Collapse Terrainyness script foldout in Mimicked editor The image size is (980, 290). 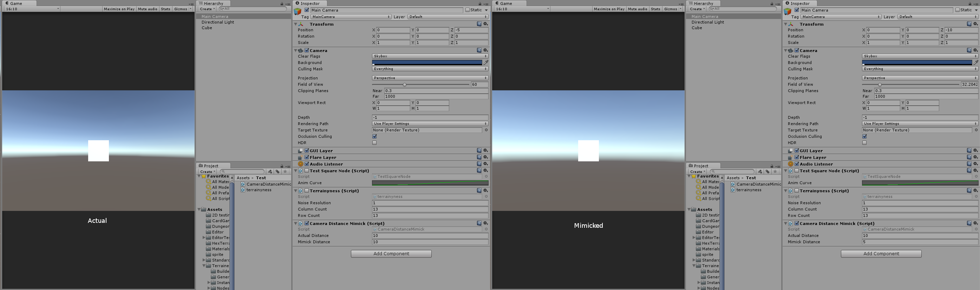click(x=786, y=191)
